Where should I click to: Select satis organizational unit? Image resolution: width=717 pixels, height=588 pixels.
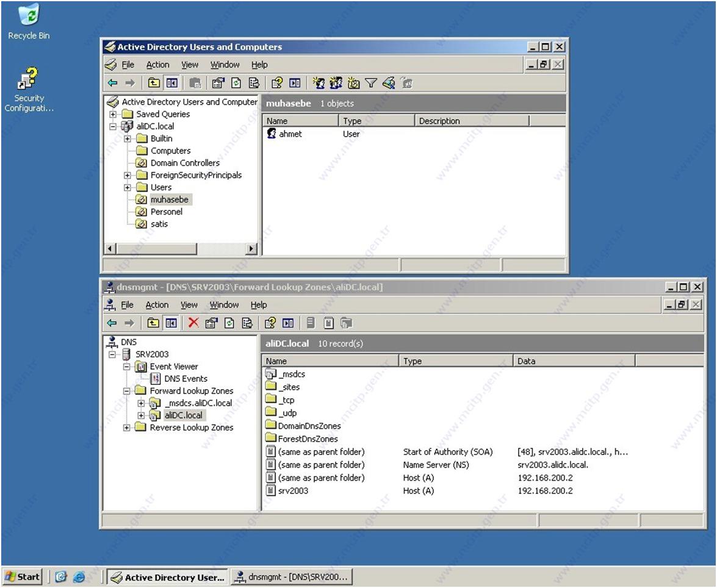point(159,224)
